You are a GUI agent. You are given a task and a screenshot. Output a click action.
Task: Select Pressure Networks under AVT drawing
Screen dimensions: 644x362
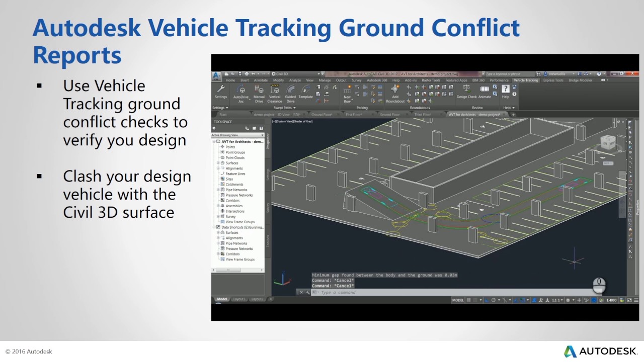(239, 195)
